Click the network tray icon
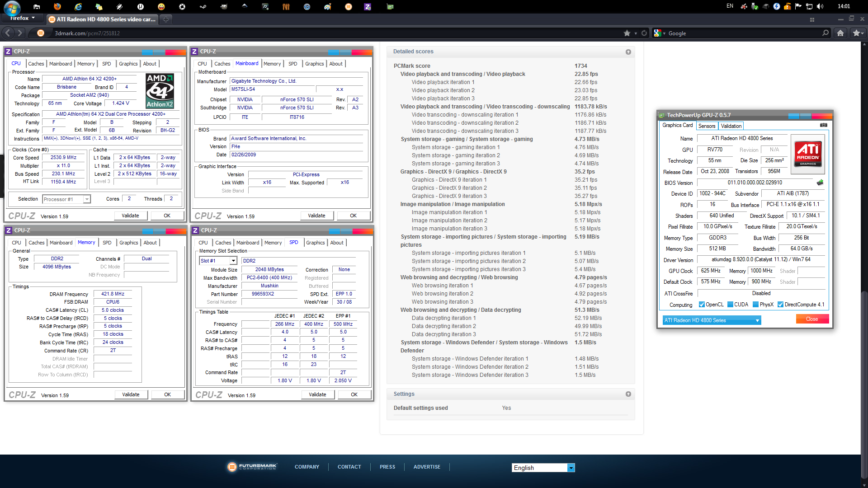This screenshot has height=488, width=868. point(809,6)
